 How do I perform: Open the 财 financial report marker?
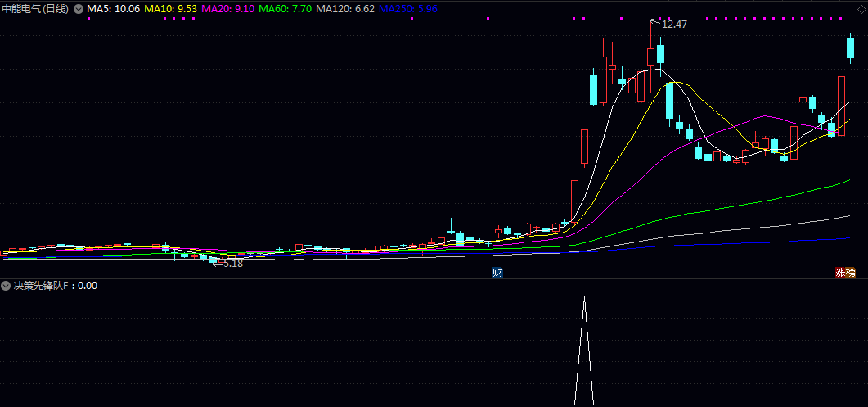[x=497, y=272]
